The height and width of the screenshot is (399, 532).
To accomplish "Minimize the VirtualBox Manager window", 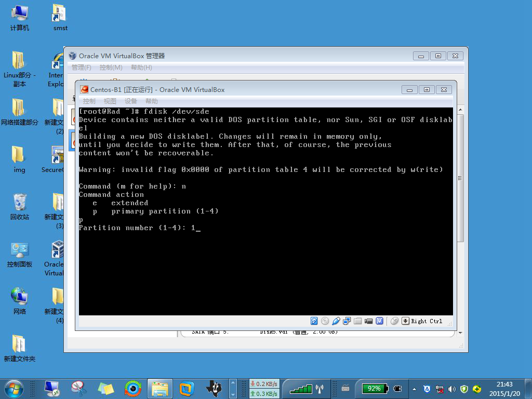I will [x=421, y=56].
